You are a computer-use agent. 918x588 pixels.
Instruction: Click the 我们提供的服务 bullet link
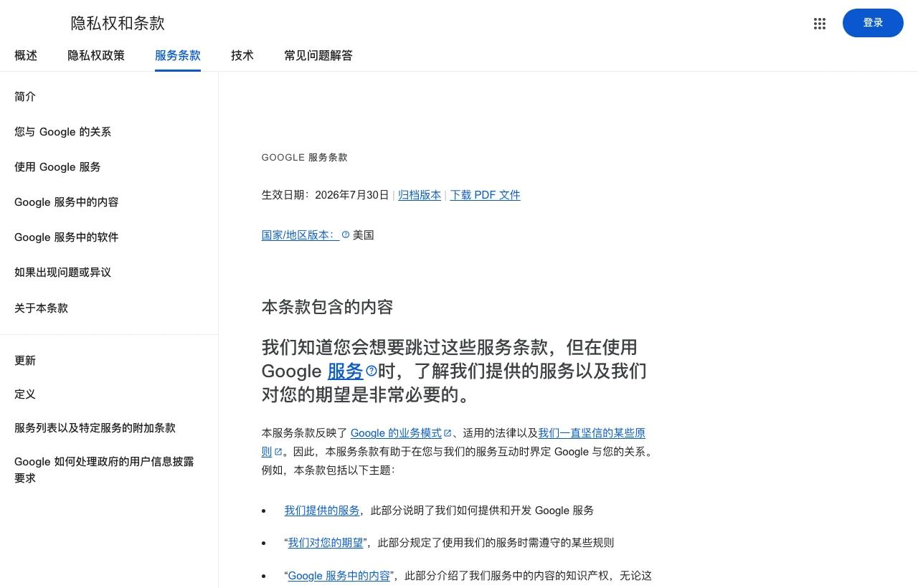tap(322, 510)
